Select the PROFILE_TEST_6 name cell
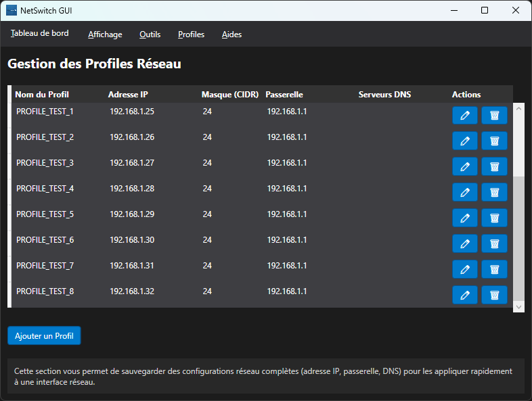Screen dimensions: 532x401 click(x=45, y=240)
